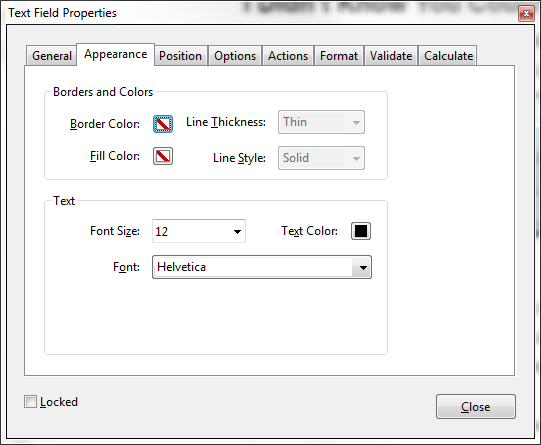The height and width of the screenshot is (445, 541).
Task: Open the Validate tab
Action: pyautogui.click(x=391, y=56)
